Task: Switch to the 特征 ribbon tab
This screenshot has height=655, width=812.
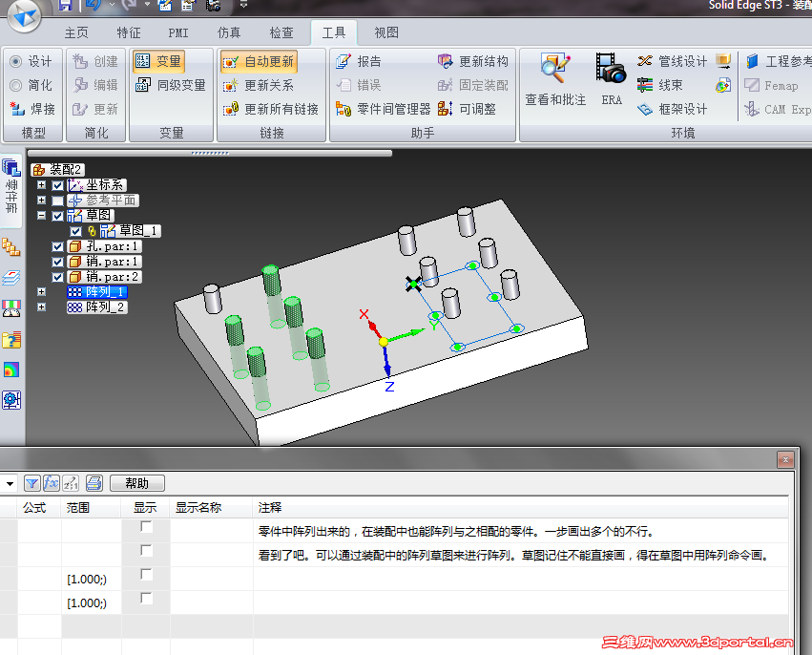Action: [129, 32]
